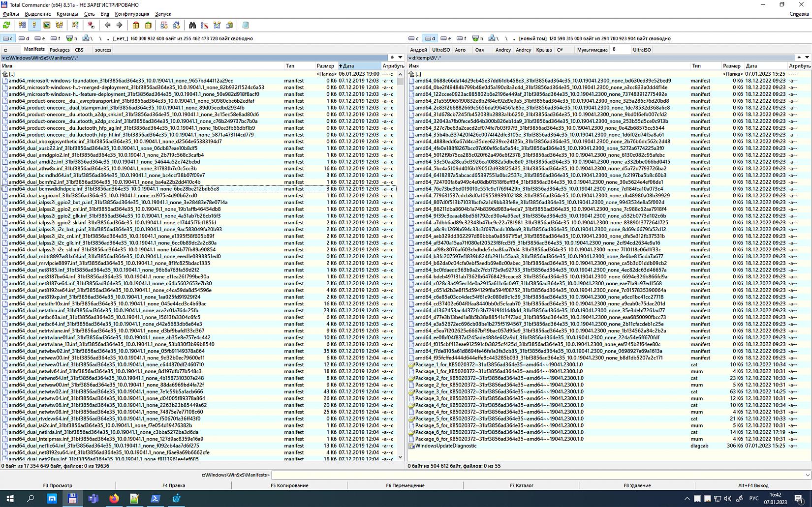Click the Refresh (reread source) toolbar icon
This screenshot has width=812, height=507.
pos(6,25)
